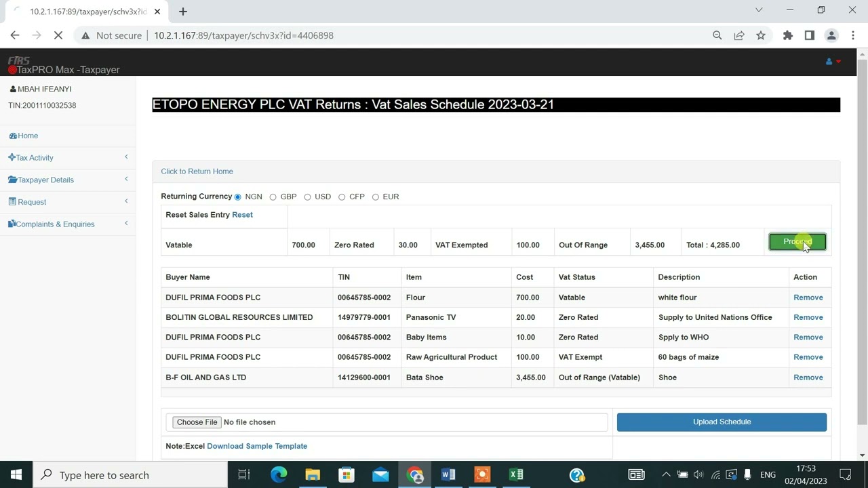Select CFP returning currency
Screen dimensions: 868x488
(x=342, y=197)
